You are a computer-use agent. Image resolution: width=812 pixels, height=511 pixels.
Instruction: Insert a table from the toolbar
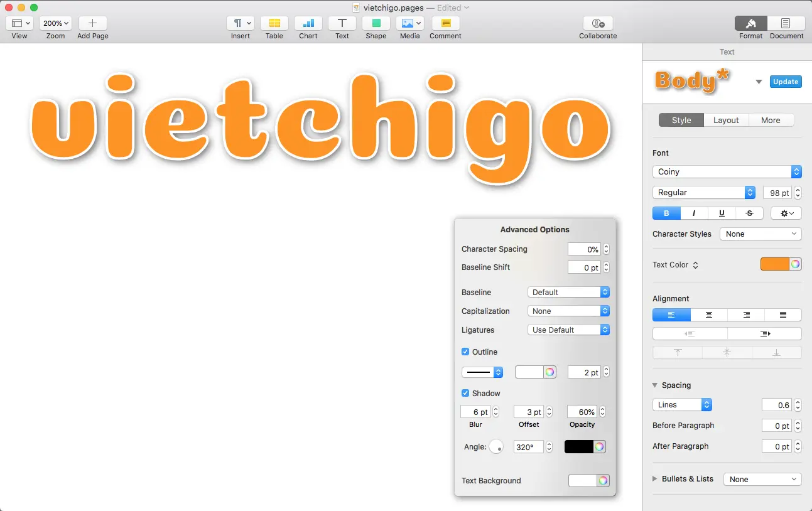point(274,24)
